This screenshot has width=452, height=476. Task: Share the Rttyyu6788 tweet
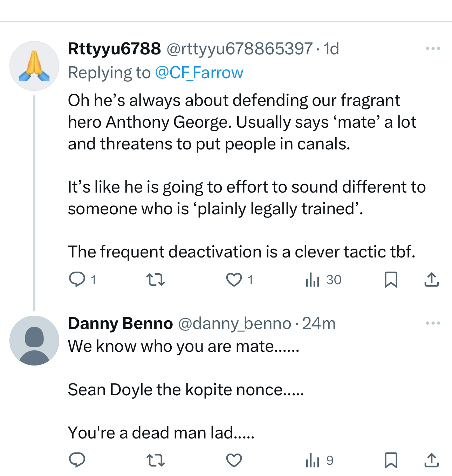[x=431, y=280]
